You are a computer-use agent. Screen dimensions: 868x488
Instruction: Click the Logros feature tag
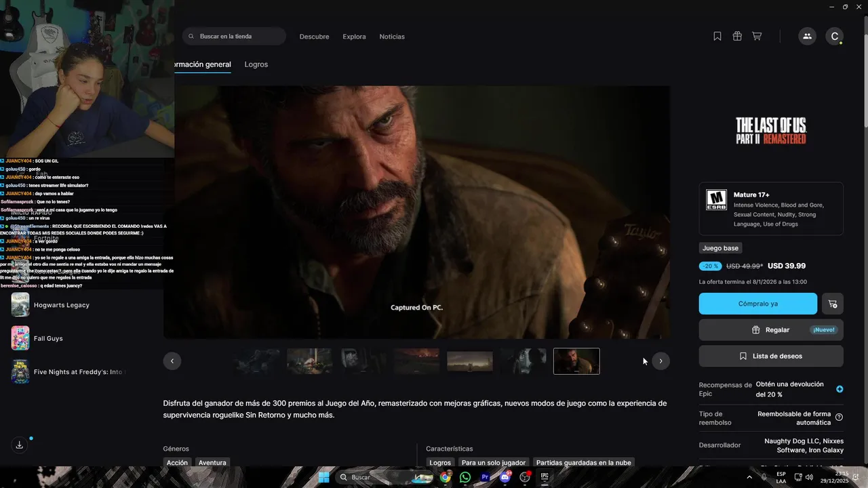[440, 462]
